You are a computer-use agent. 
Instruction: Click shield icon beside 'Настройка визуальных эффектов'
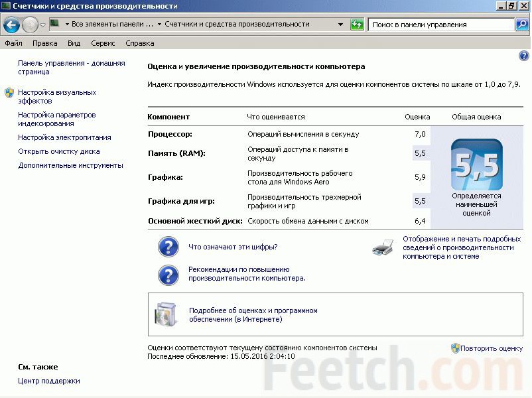9,93
